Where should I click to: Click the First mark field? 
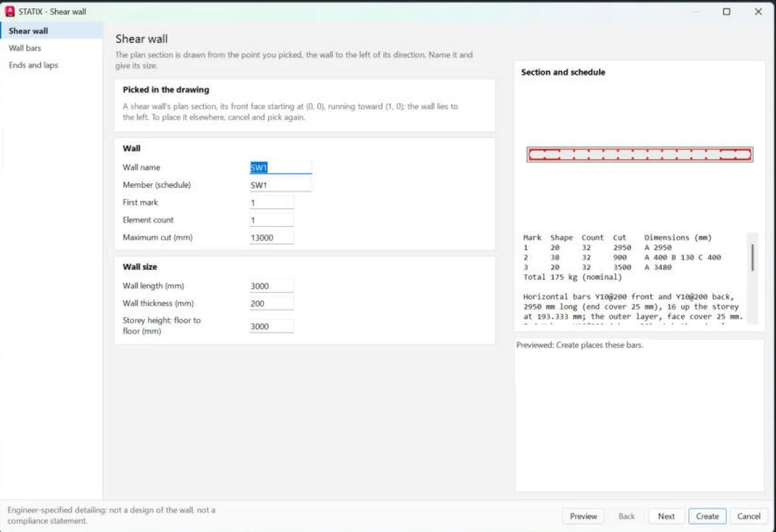[271, 203]
